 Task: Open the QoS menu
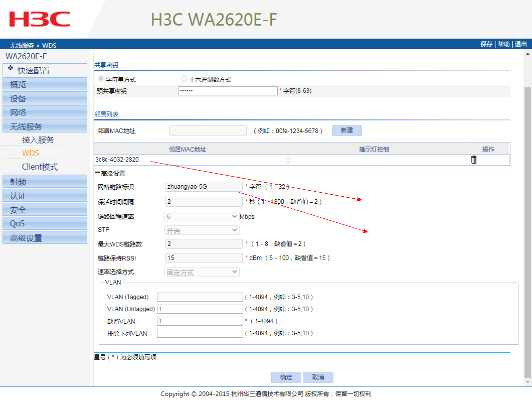click(x=45, y=223)
